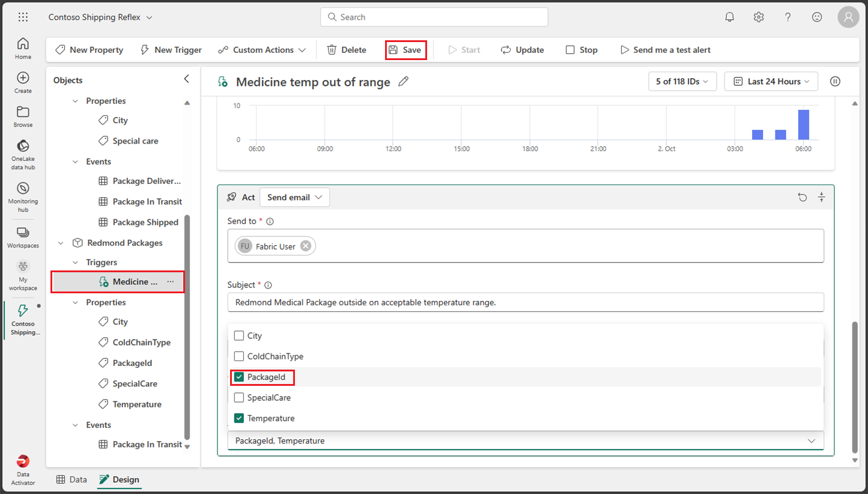Open more options for Medicine trigger

[171, 281]
